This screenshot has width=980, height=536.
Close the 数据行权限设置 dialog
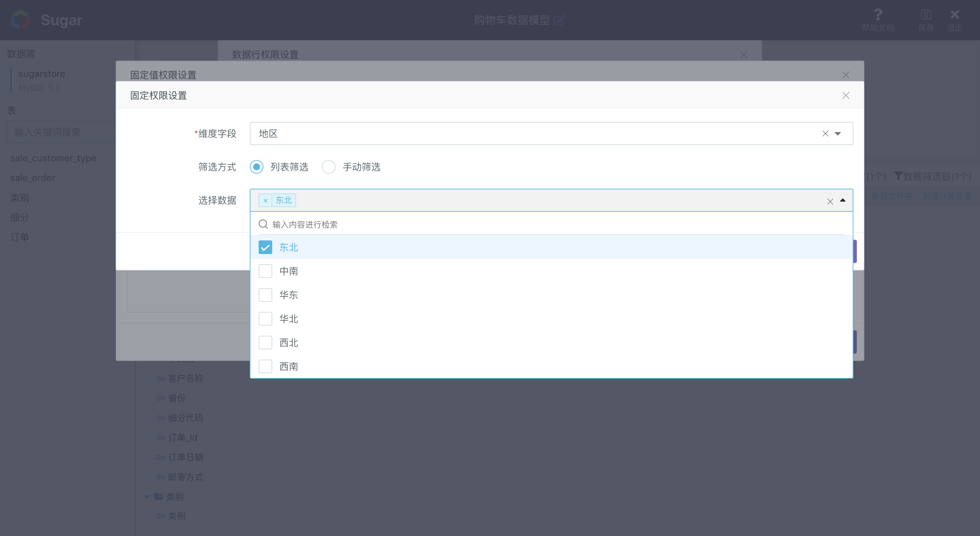coord(744,55)
